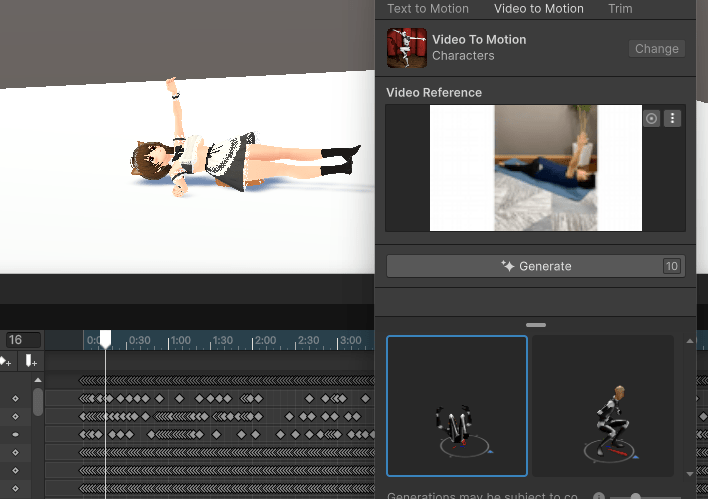The height and width of the screenshot is (499, 708).
Task: Select the lying-down generated motion thumbnail
Action: click(x=457, y=406)
